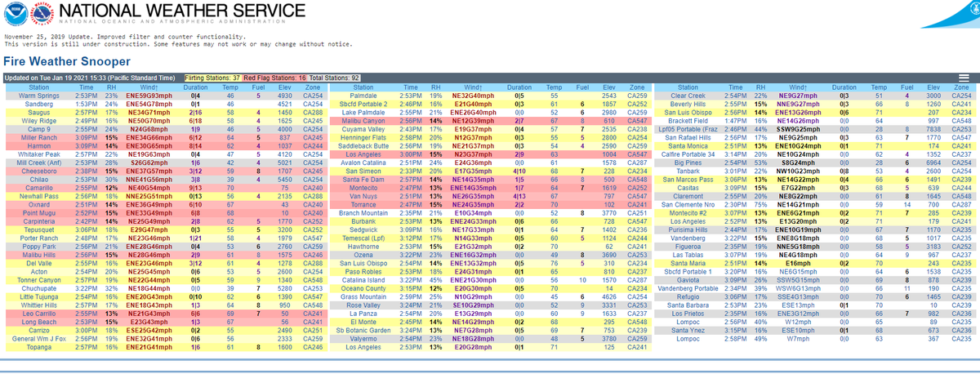Screen dimensions: 980x374
Task: Sort by Wind header above NE32G40mph
Action: click(474, 87)
